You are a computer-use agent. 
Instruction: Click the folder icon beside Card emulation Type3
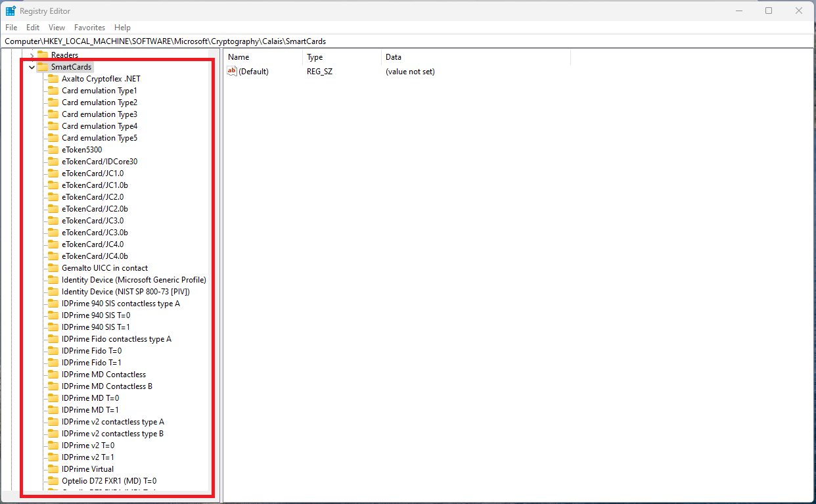53,114
